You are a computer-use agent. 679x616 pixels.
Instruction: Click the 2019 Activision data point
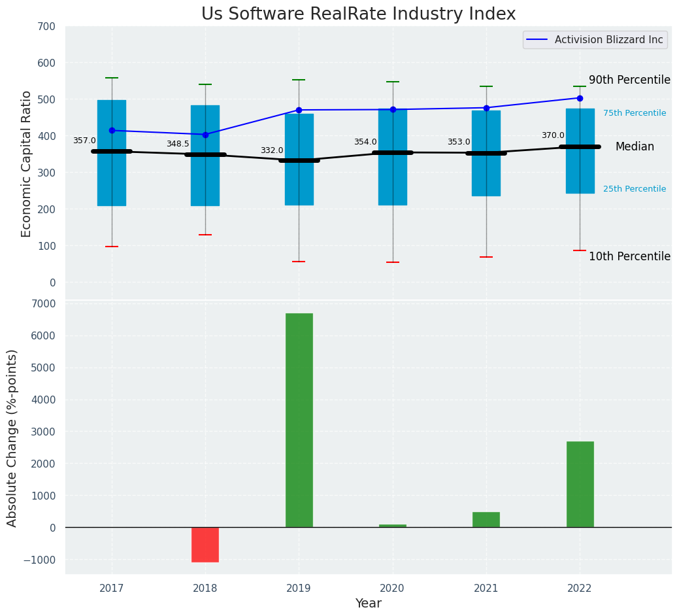pyautogui.click(x=299, y=110)
